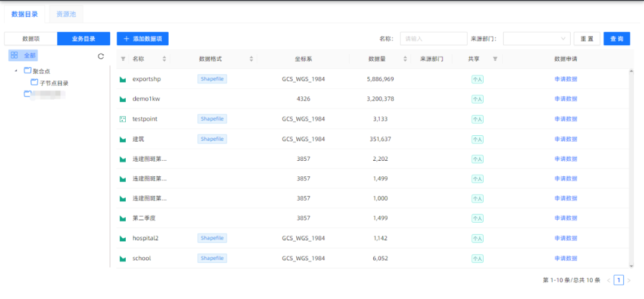This screenshot has height=299, width=644.
Task: Click the demo1kw name cell
Action: [x=145, y=99]
